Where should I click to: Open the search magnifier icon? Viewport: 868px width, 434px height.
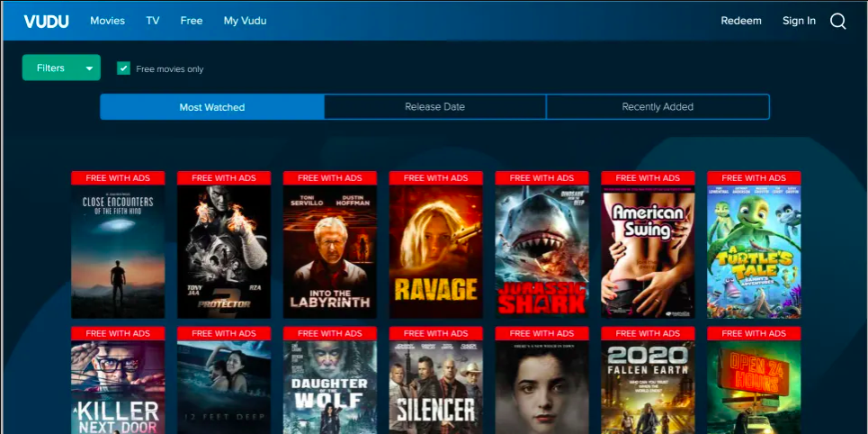[x=838, y=21]
